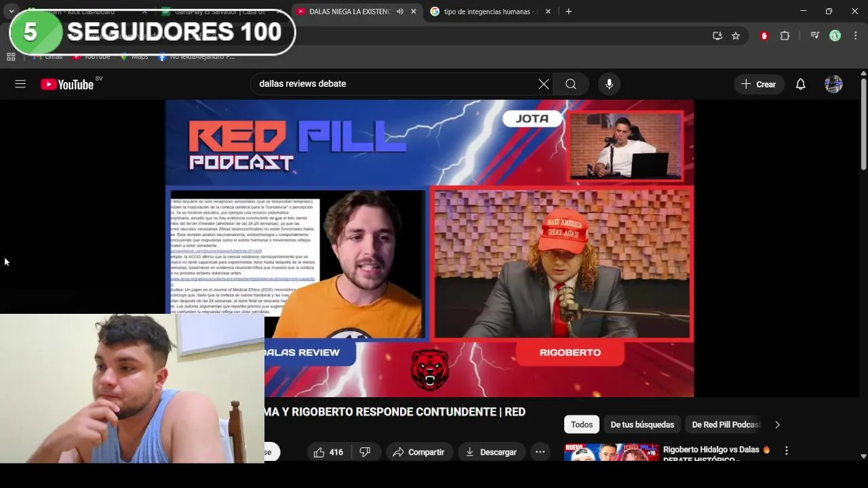Screen dimensions: 868x488
Task: Open Chrome extensions puzzle icon
Action: pyautogui.click(x=785, y=36)
